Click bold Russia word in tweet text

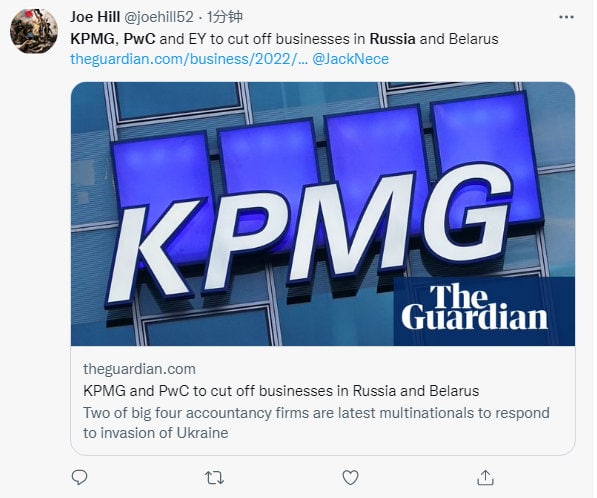coord(392,39)
